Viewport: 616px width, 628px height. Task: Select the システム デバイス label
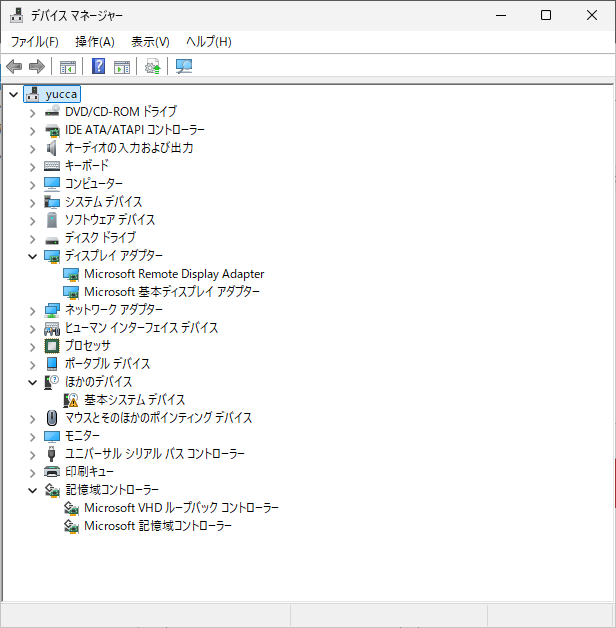(104, 202)
